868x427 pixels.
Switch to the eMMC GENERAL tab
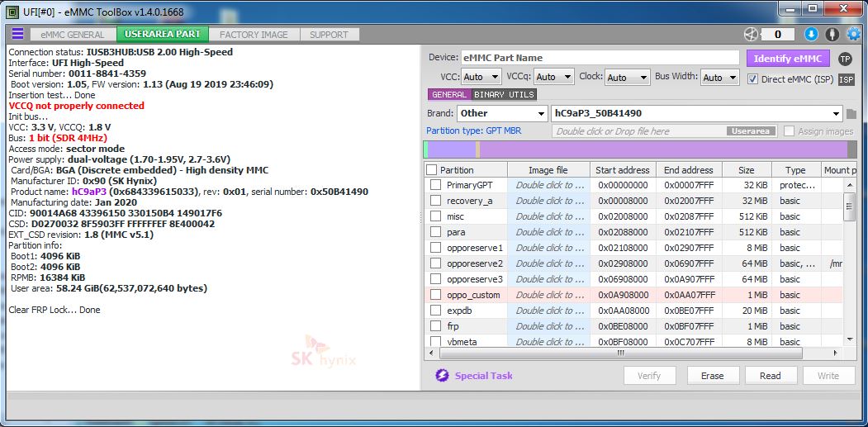click(73, 35)
